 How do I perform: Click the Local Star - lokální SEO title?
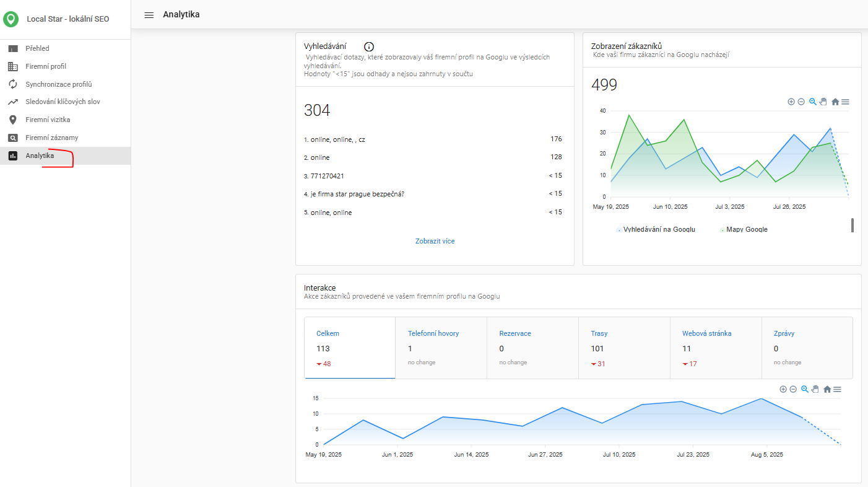click(67, 19)
